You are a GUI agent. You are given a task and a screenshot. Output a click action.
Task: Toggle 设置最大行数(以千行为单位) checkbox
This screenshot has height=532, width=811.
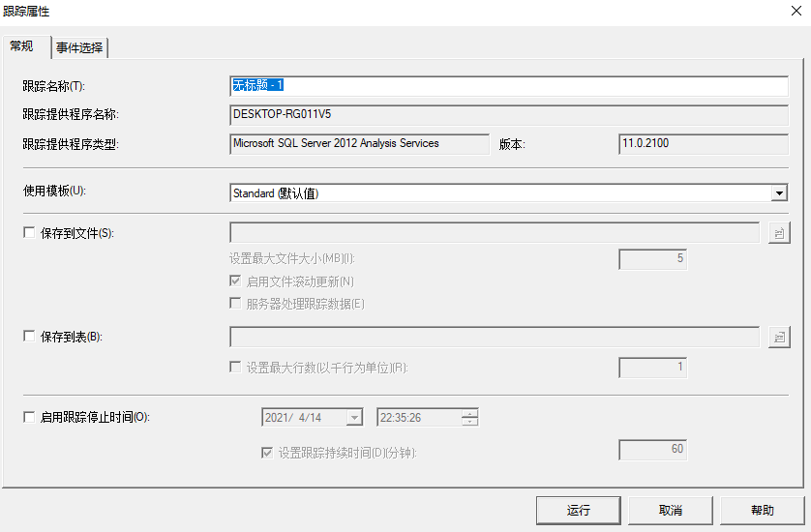coord(235,367)
